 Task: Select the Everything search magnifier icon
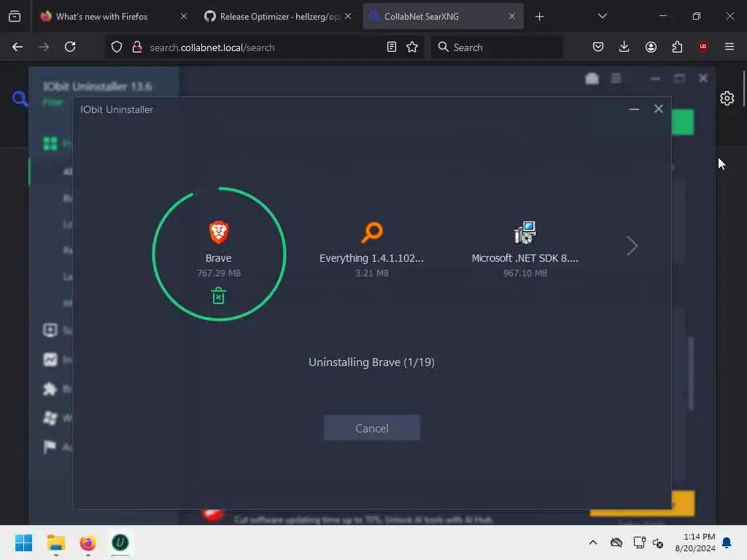(371, 233)
